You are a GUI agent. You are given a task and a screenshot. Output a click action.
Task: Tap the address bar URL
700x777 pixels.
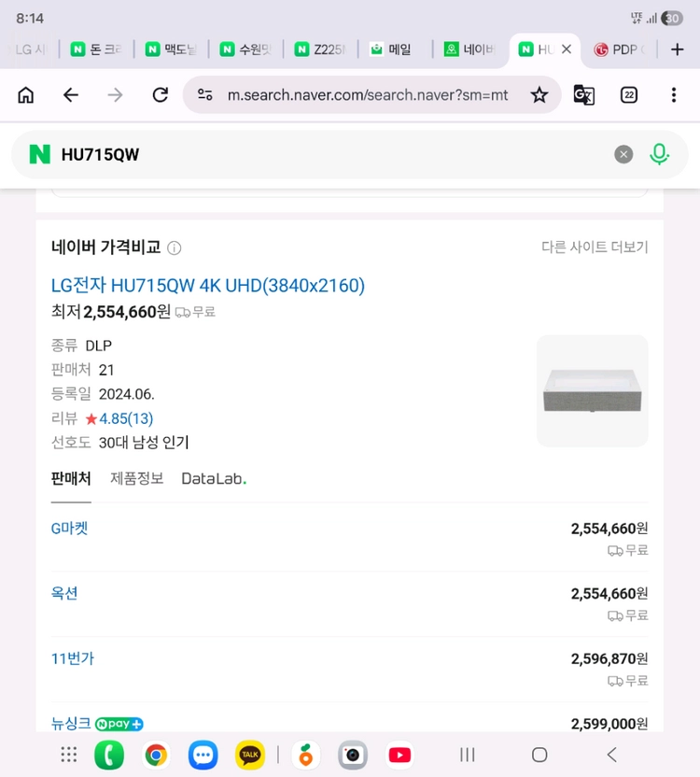(x=368, y=94)
